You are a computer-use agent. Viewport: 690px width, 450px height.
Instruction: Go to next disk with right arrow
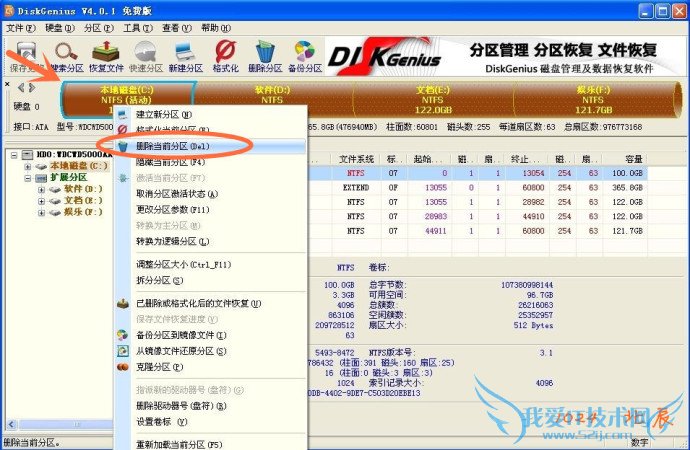32,88
